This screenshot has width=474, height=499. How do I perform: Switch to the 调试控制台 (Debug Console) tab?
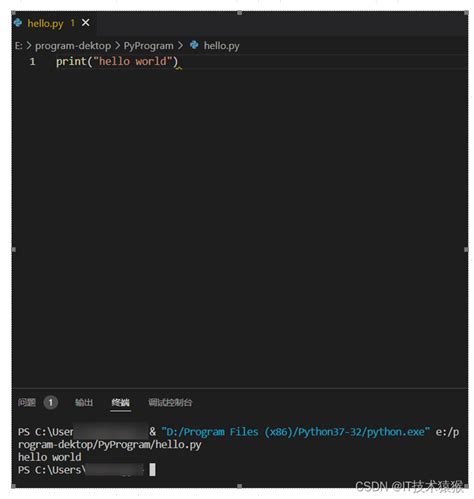coord(170,402)
